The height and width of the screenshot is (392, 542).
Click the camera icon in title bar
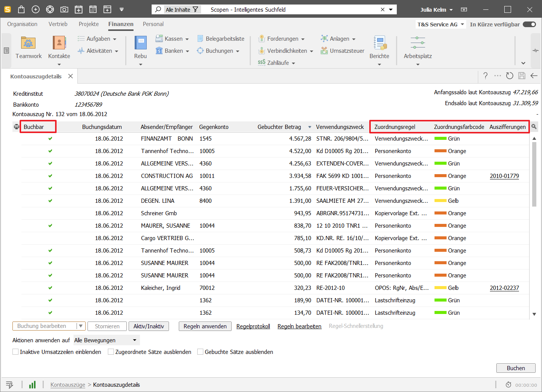[64, 9]
